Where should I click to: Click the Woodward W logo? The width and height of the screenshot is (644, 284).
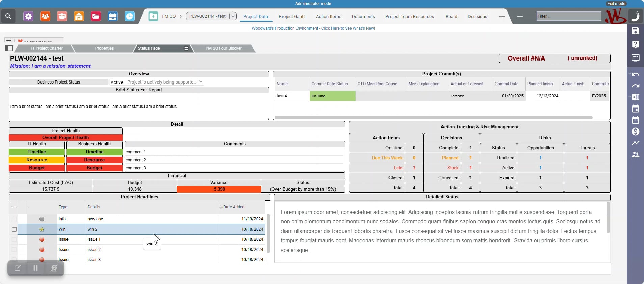(615, 16)
